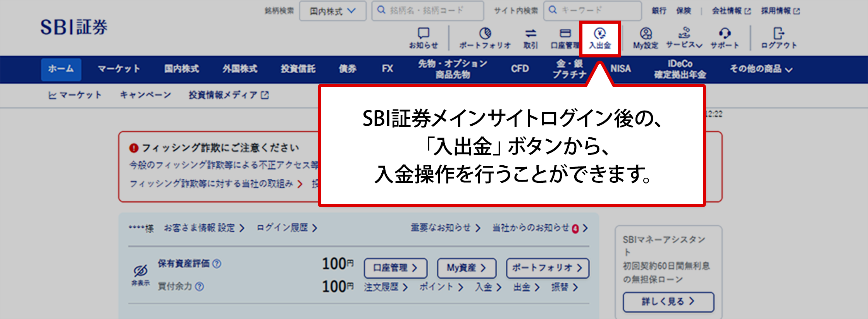Open the 当社からのお知らせ link
Screen dimensions: 868x319
coord(540,228)
